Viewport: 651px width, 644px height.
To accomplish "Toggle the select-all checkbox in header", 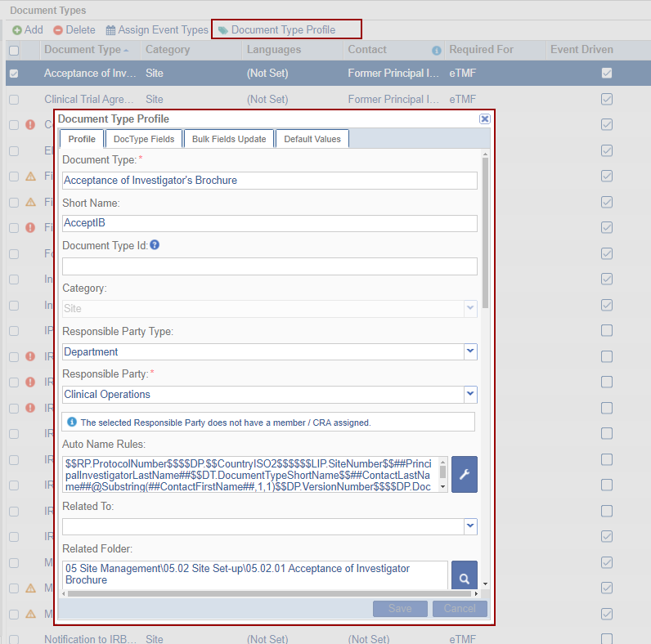I will [x=13, y=51].
